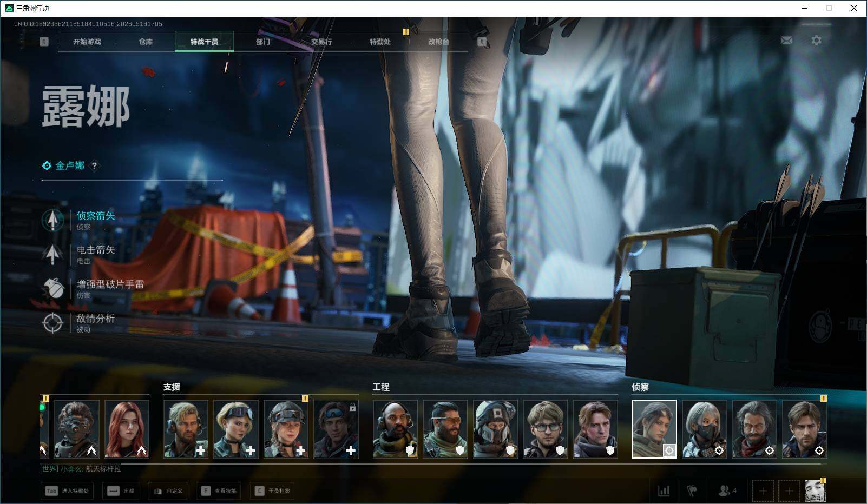The width and height of the screenshot is (867, 504).
Task: Open the statistics bar-chart icon
Action: click(664, 490)
